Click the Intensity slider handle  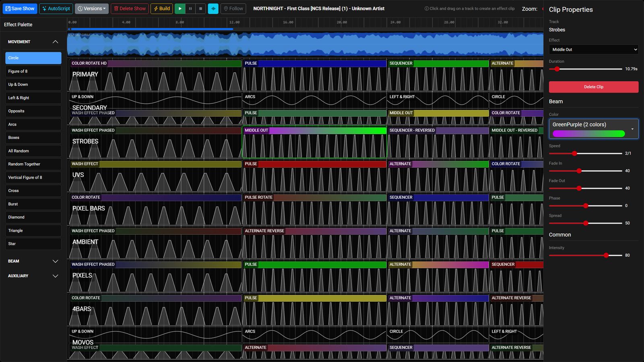pos(606,255)
